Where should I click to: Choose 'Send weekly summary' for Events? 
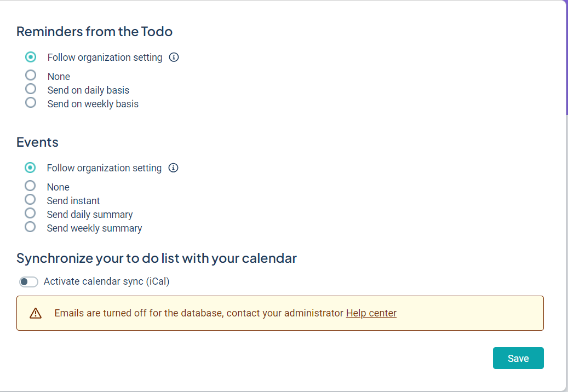tap(30, 227)
